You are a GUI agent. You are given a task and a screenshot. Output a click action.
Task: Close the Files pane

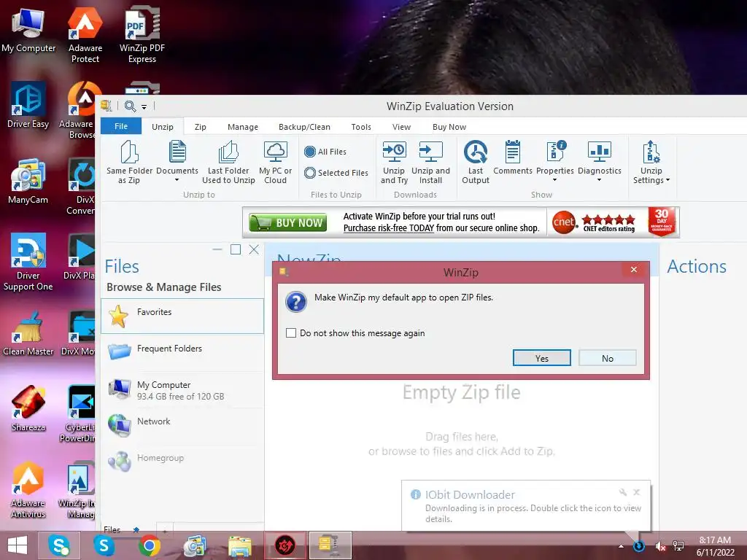(x=254, y=249)
